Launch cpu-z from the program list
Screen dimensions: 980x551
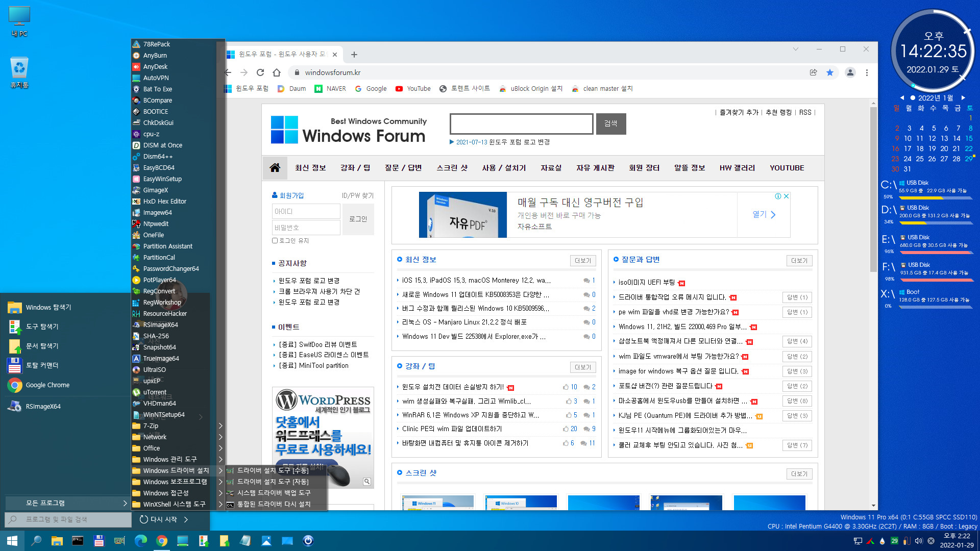151,134
